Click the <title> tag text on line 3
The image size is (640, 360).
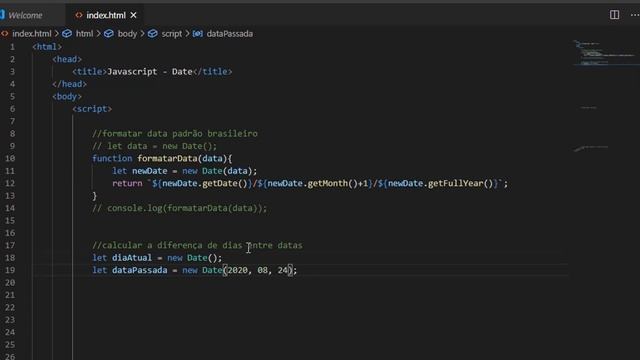point(89,71)
